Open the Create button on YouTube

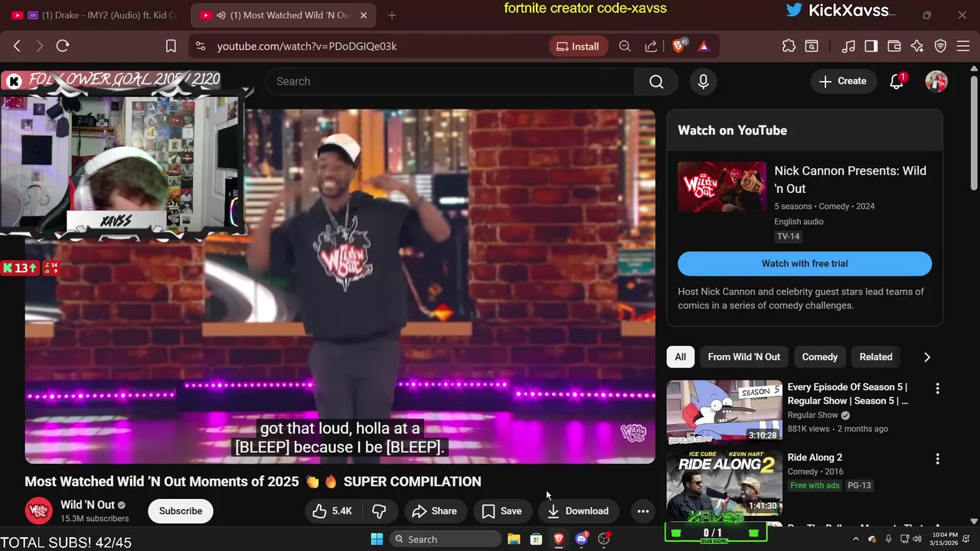click(843, 81)
